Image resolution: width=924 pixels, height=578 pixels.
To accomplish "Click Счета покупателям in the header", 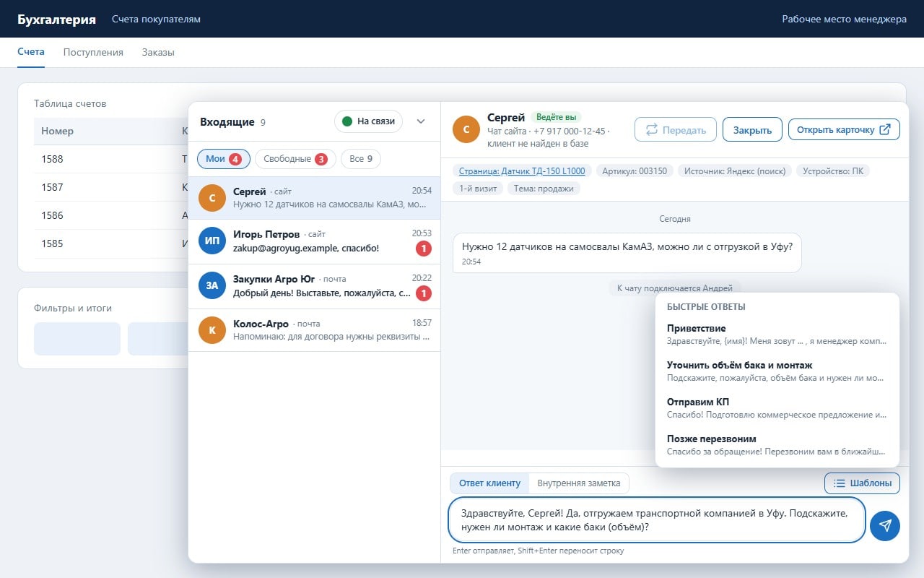I will coord(156,20).
